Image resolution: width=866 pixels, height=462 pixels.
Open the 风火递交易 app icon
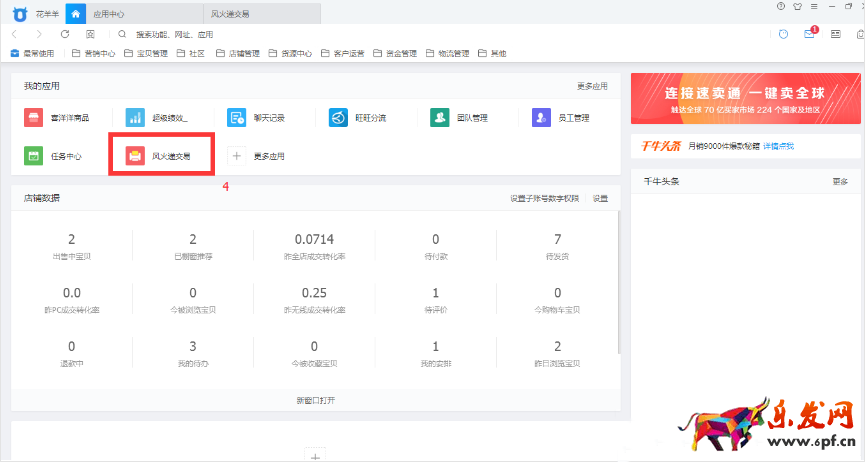point(134,156)
